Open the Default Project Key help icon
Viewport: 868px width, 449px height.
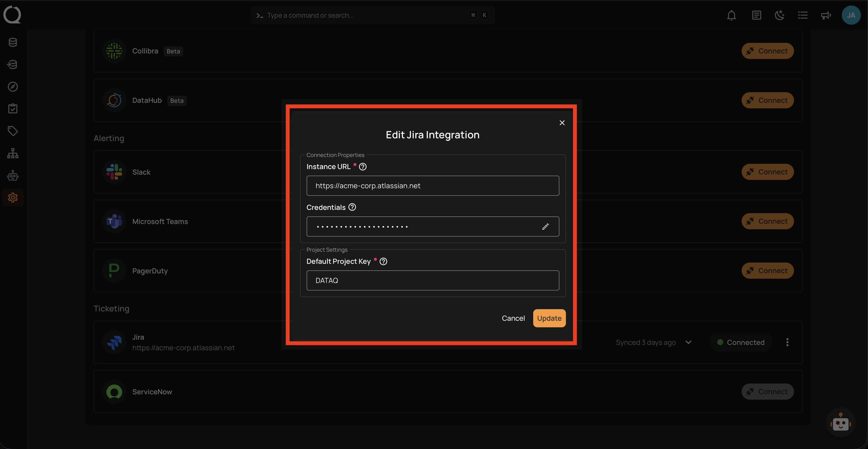383,262
